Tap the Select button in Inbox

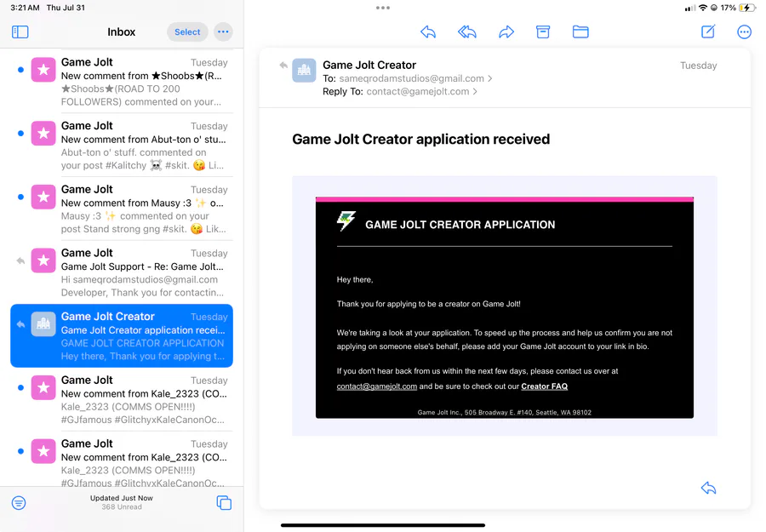187,31
